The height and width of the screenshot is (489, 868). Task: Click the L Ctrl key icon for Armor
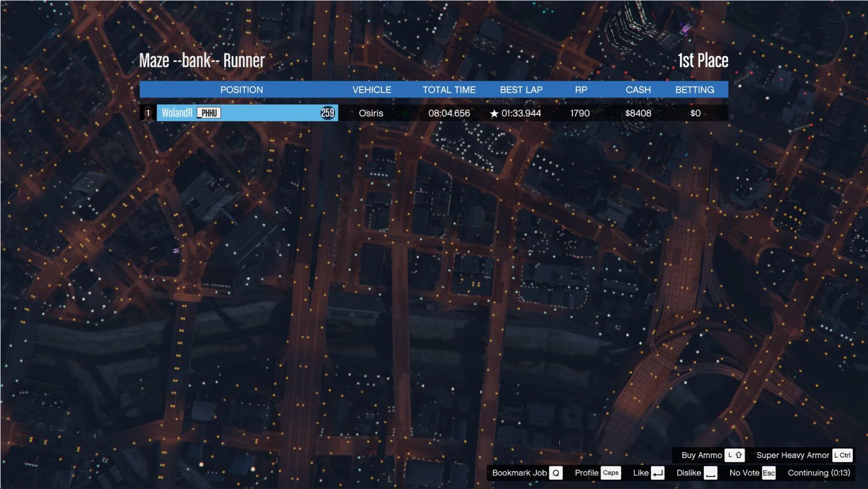(x=842, y=455)
